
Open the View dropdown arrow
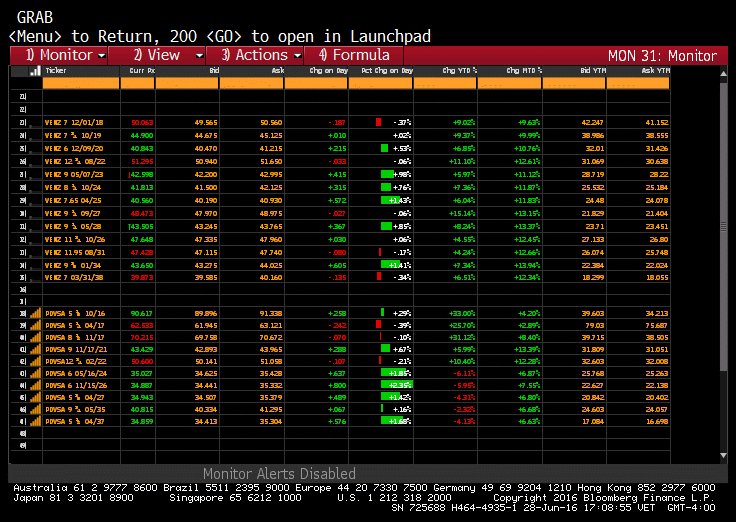(199, 56)
